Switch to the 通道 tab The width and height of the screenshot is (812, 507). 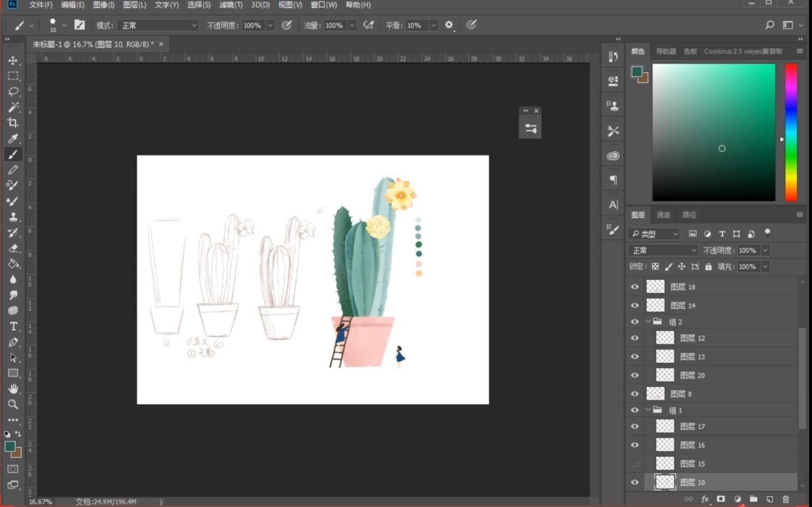[x=663, y=215]
